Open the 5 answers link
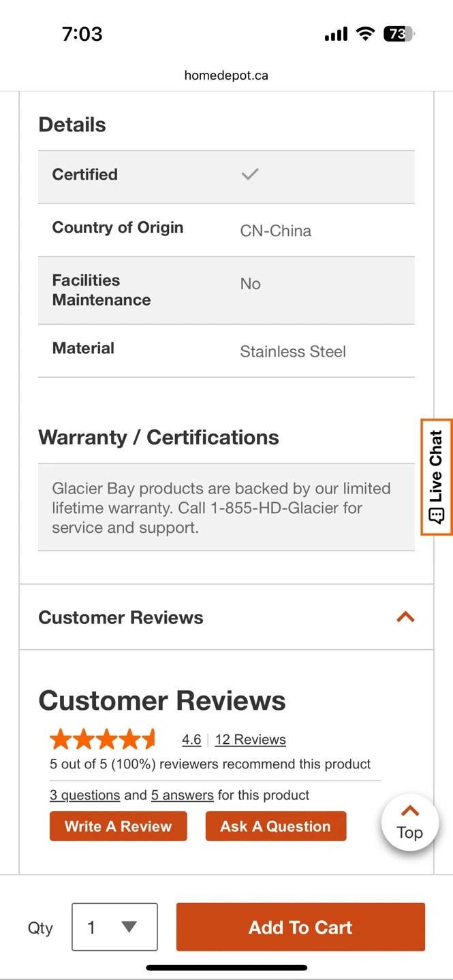The image size is (453, 980). [183, 795]
